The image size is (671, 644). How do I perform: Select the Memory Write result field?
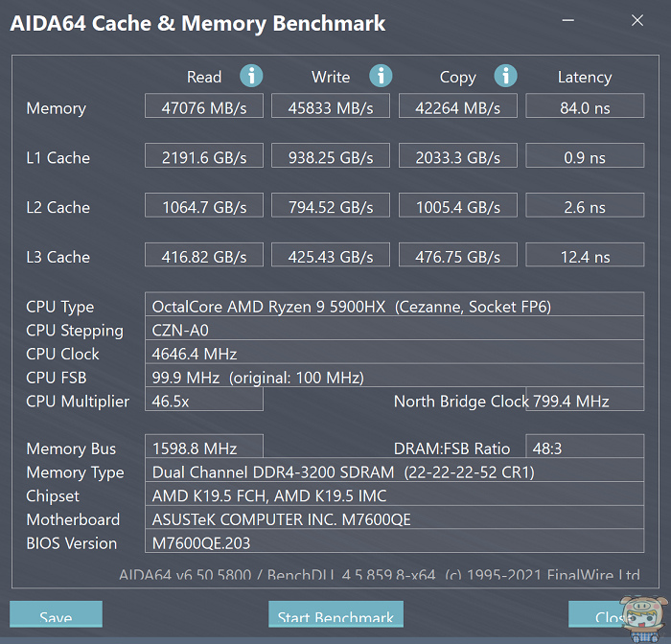pyautogui.click(x=331, y=107)
